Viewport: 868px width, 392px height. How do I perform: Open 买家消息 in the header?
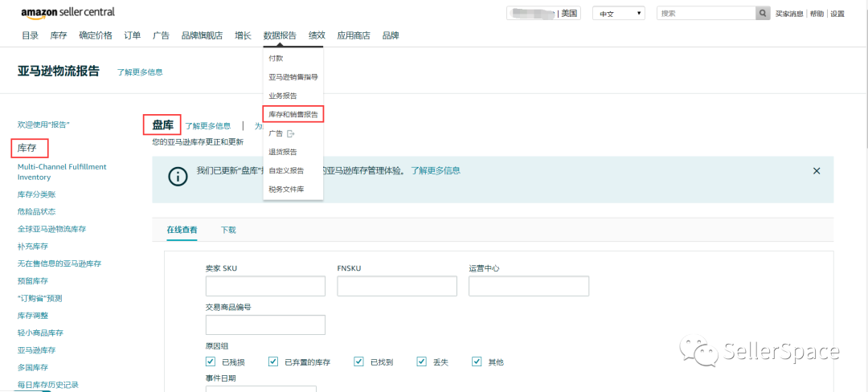tap(789, 14)
